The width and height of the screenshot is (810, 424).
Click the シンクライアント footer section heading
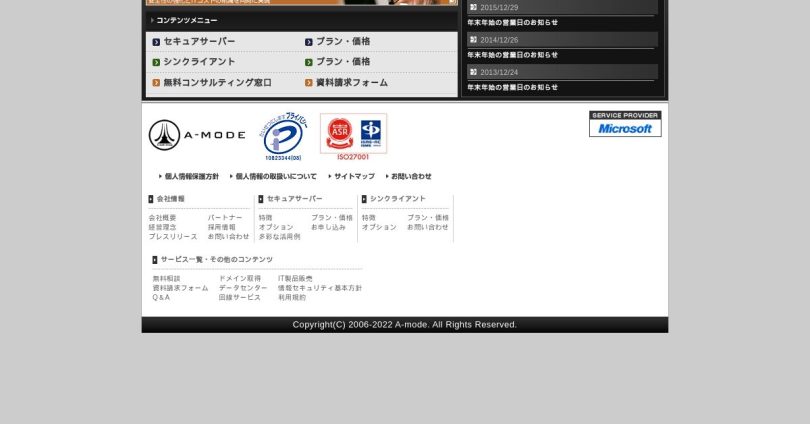pyautogui.click(x=398, y=199)
